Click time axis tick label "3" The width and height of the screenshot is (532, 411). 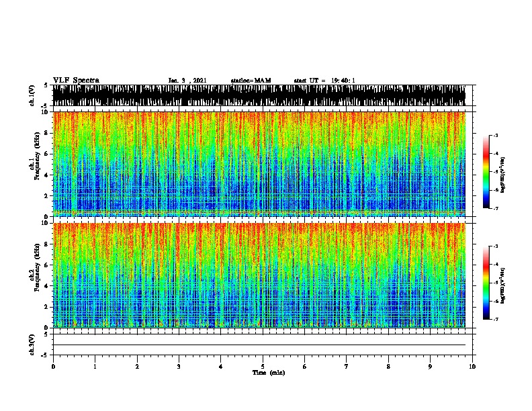[x=179, y=367]
